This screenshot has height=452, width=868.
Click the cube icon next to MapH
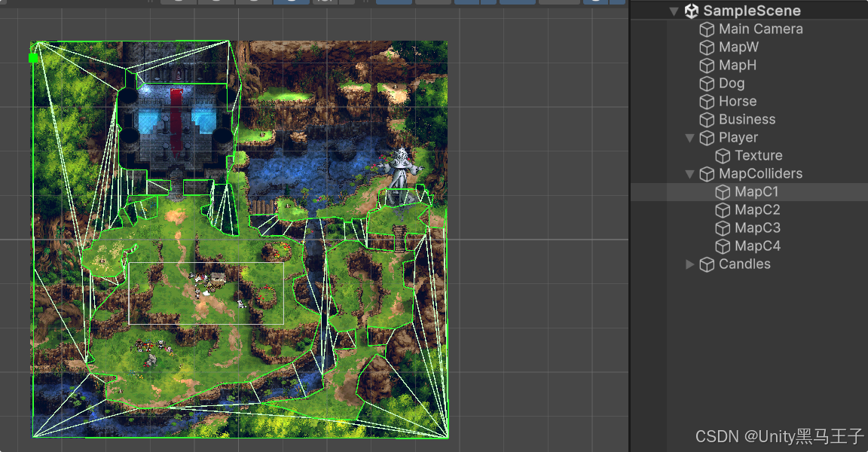pyautogui.click(x=707, y=66)
